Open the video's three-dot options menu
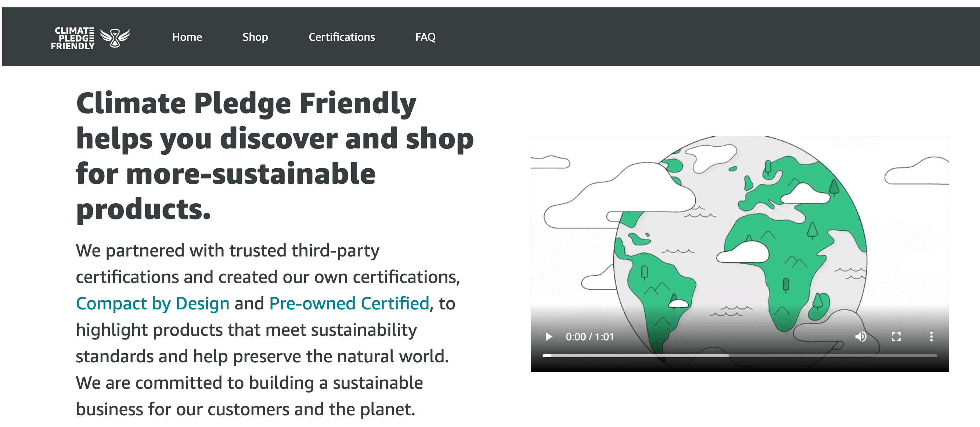Image resolution: width=980 pixels, height=427 pixels. pos(931,337)
